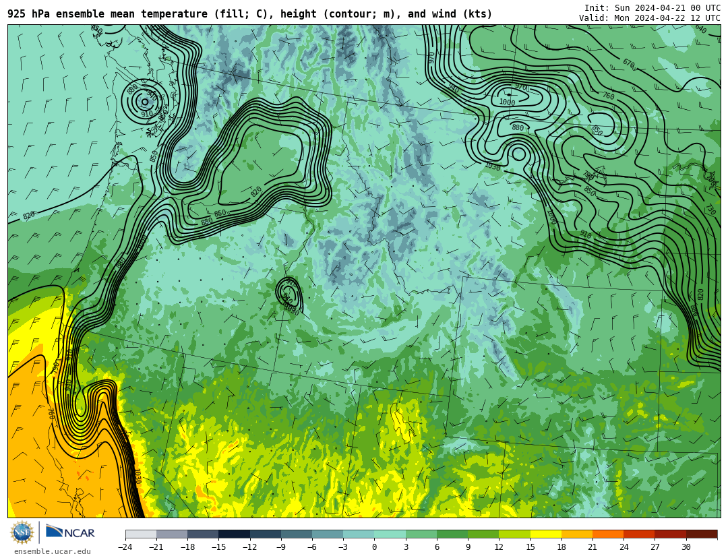Image resolution: width=728 pixels, height=560 pixels.
Task: Click the colorbar swatch between -6 and -3
Action: 328,534
